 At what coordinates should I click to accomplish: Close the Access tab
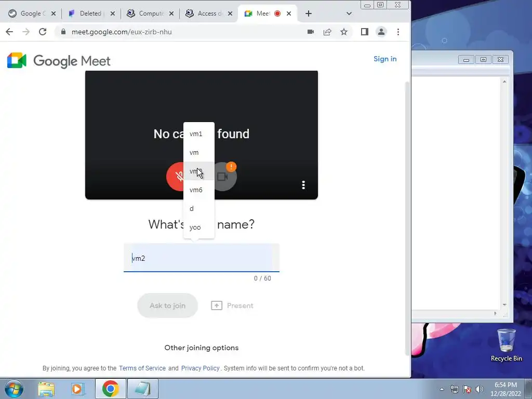[230, 14]
